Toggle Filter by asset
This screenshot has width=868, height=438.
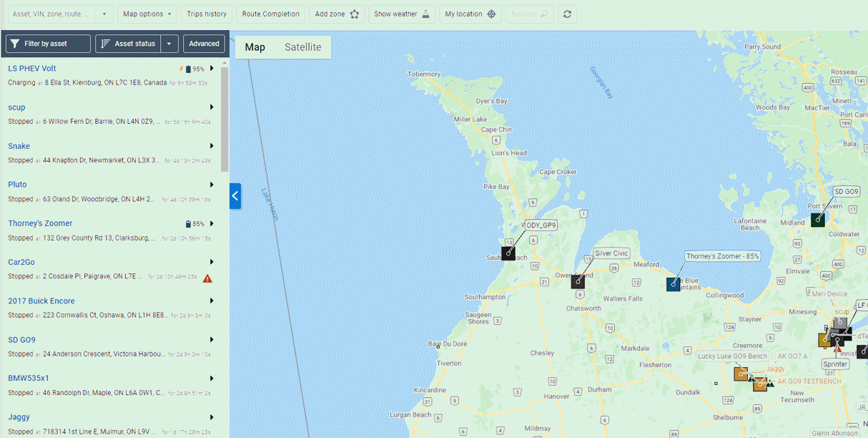click(48, 44)
